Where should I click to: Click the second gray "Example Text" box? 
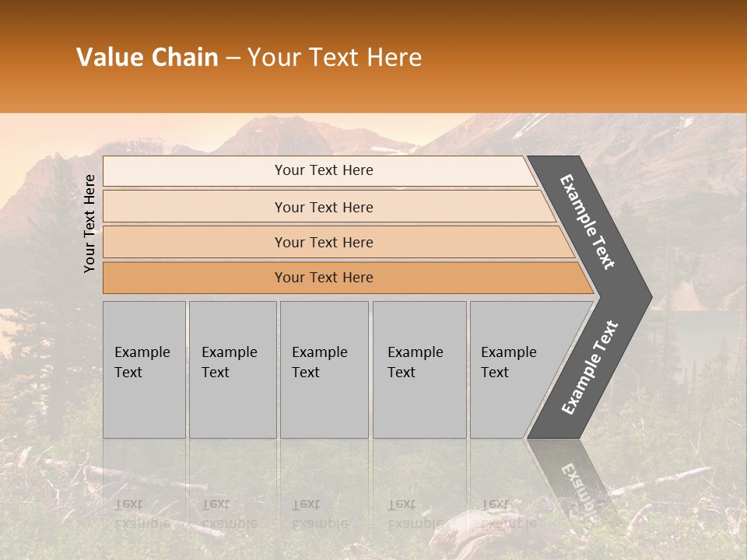pyautogui.click(x=232, y=369)
